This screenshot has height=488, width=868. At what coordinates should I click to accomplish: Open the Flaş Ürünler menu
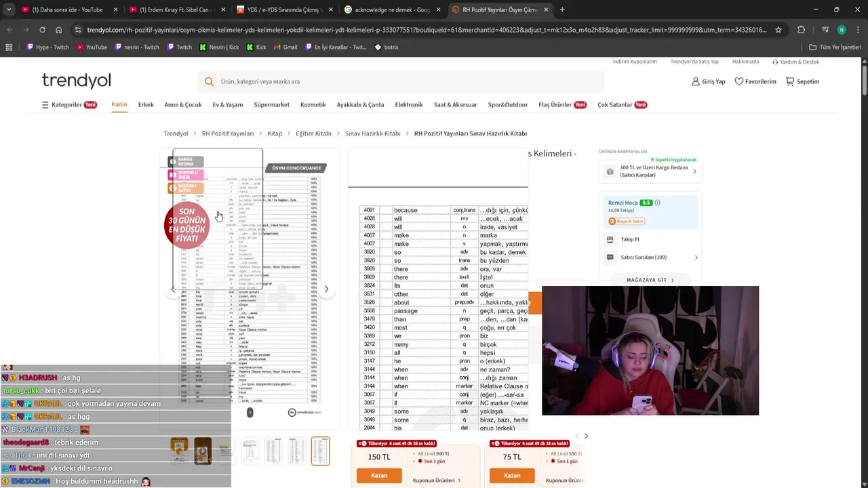coord(562,105)
